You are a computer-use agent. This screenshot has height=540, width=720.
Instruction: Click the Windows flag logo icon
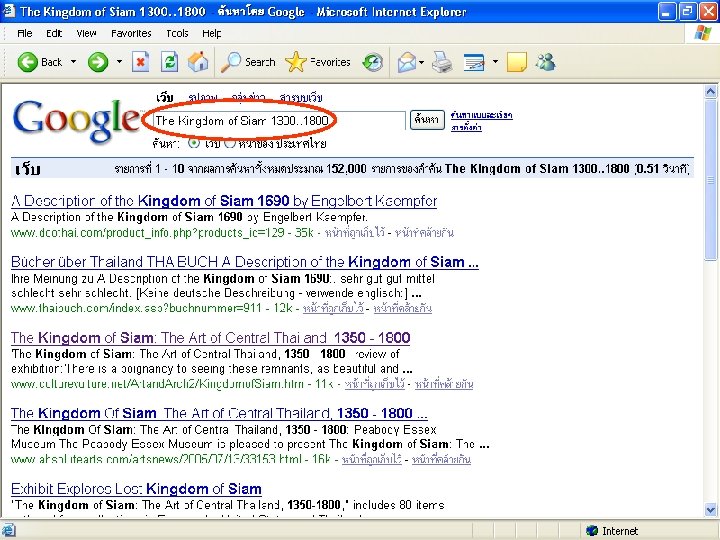pos(703,33)
